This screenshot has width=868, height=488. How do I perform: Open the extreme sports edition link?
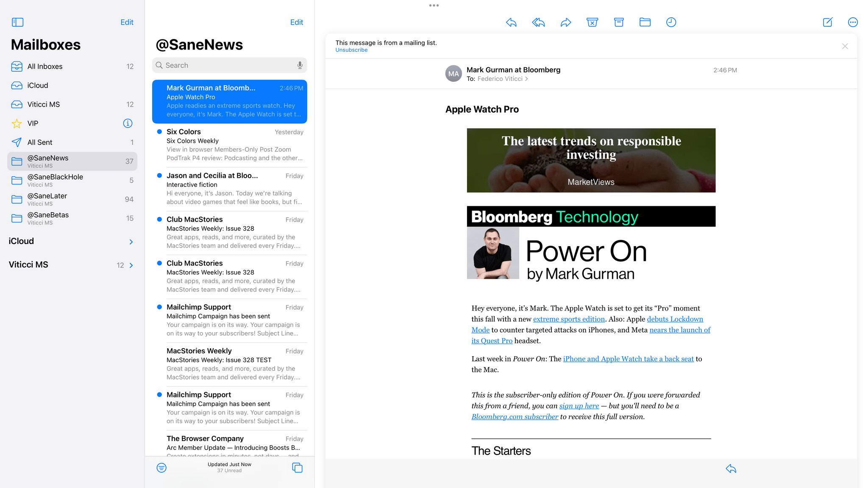point(569,319)
